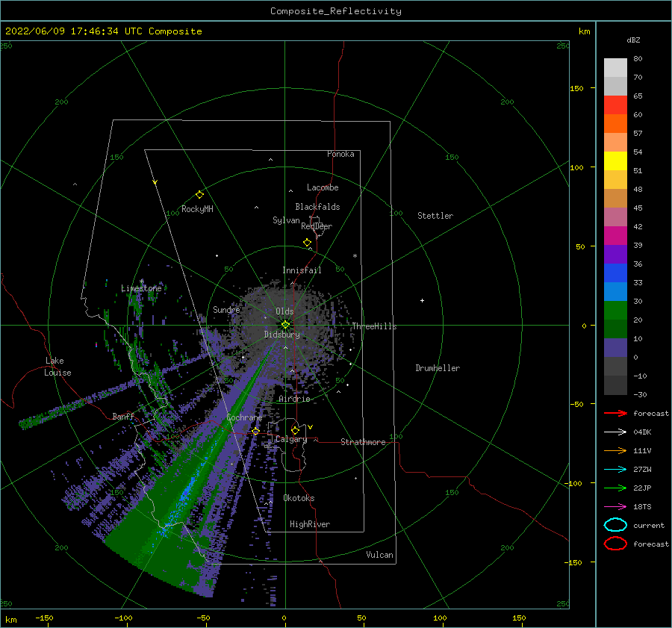Click the Lacombe city label

pyautogui.click(x=323, y=187)
